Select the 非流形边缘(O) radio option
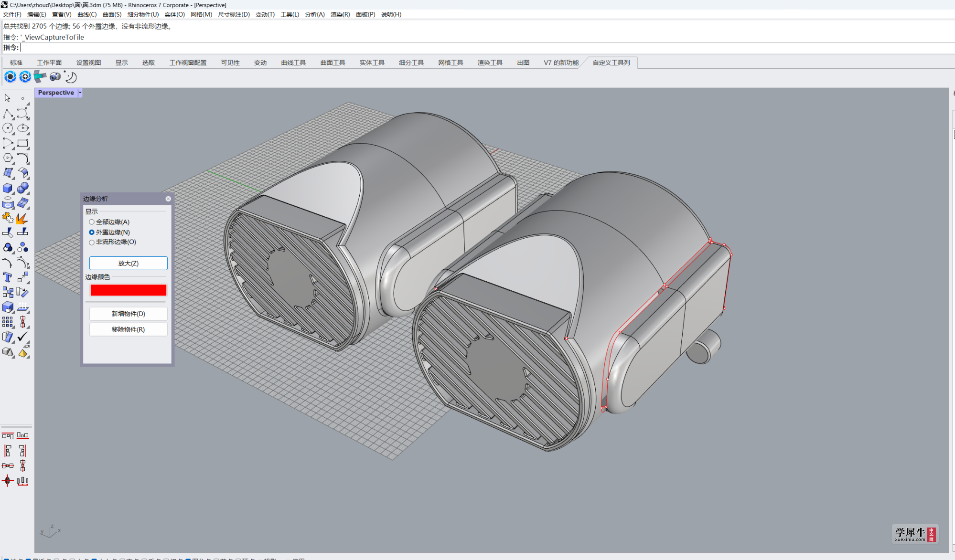This screenshot has height=560, width=955. (113, 242)
